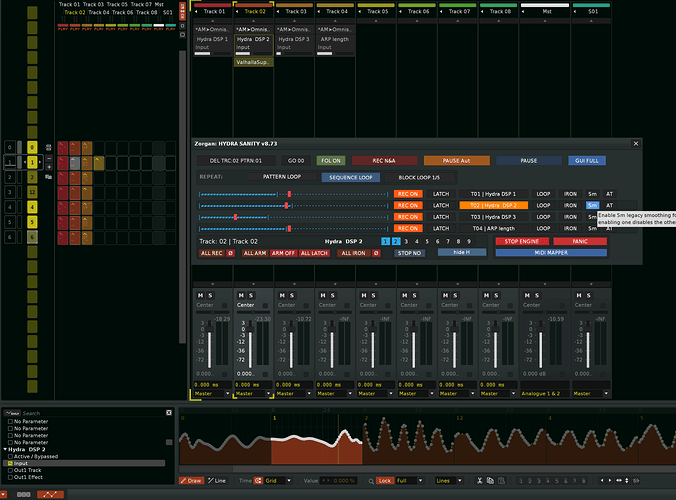Mute Track 02 in the mixer
Image resolution: width=676 pixels, height=500 pixels.
[241, 295]
